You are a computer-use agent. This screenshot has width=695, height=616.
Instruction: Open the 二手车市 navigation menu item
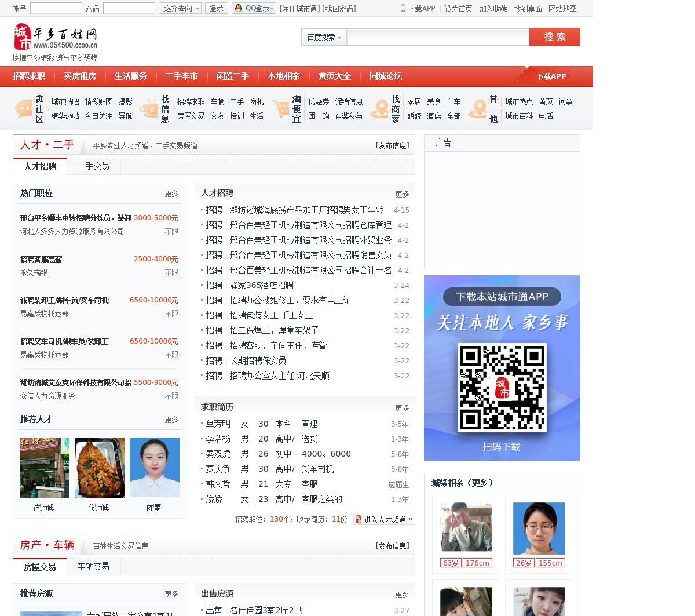click(x=182, y=76)
